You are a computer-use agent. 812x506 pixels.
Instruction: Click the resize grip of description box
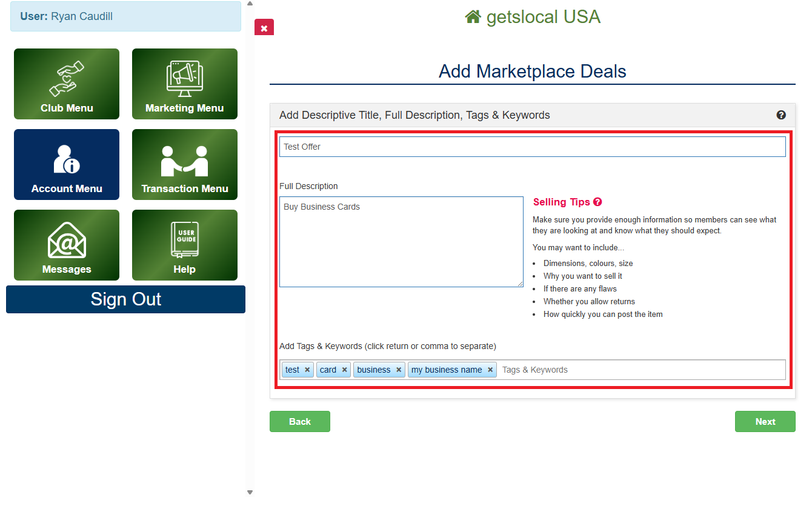point(520,284)
